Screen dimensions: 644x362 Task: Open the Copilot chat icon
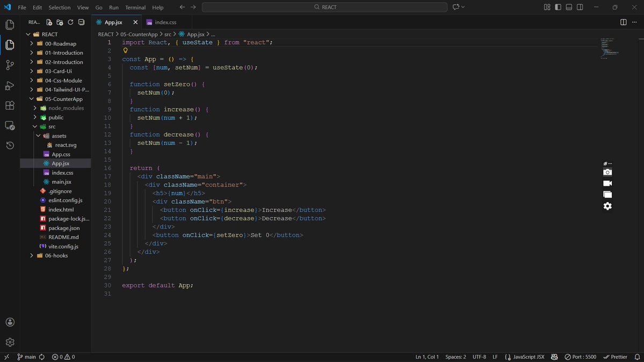pos(456,7)
